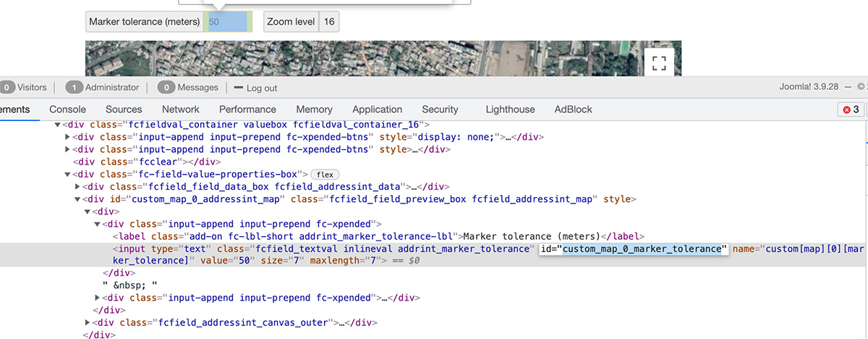
Task: Select the Application tab
Action: coord(377,109)
